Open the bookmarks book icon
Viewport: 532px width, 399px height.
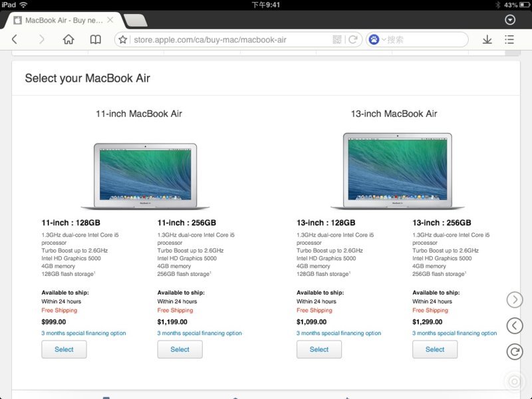tap(96, 40)
